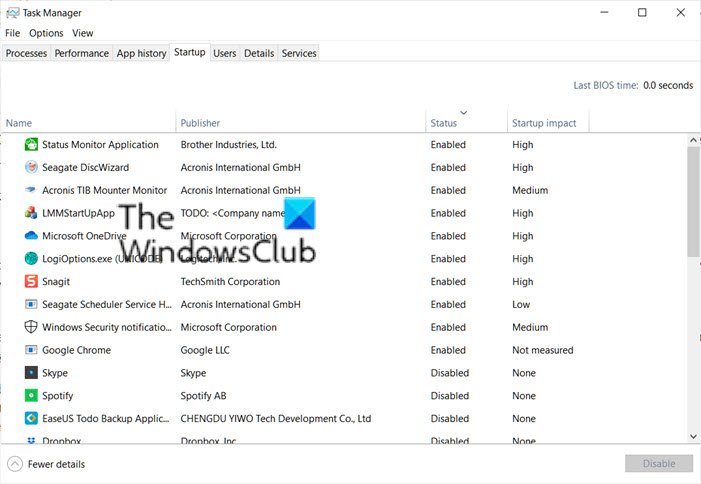Click Acronis TIB Mounter Monitor name text

(x=105, y=190)
